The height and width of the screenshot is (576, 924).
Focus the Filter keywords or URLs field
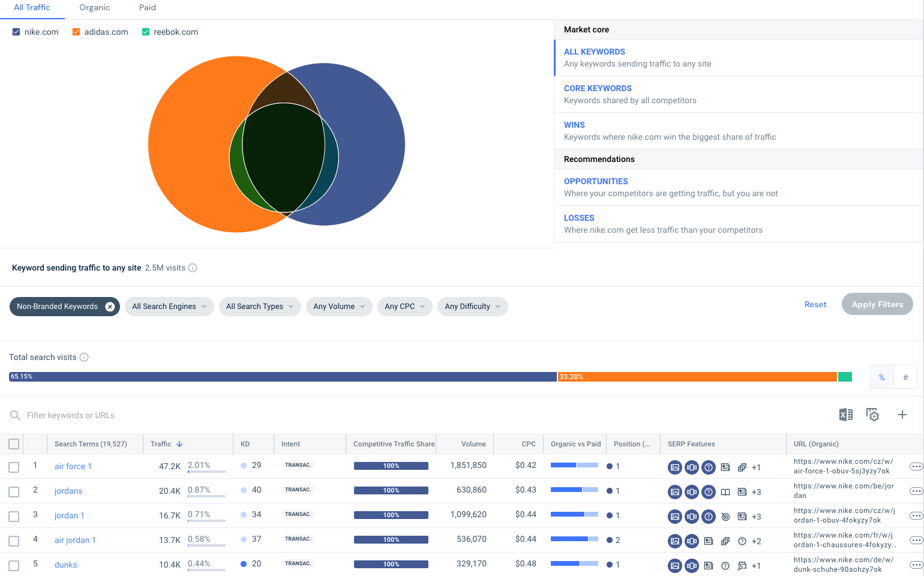point(71,415)
